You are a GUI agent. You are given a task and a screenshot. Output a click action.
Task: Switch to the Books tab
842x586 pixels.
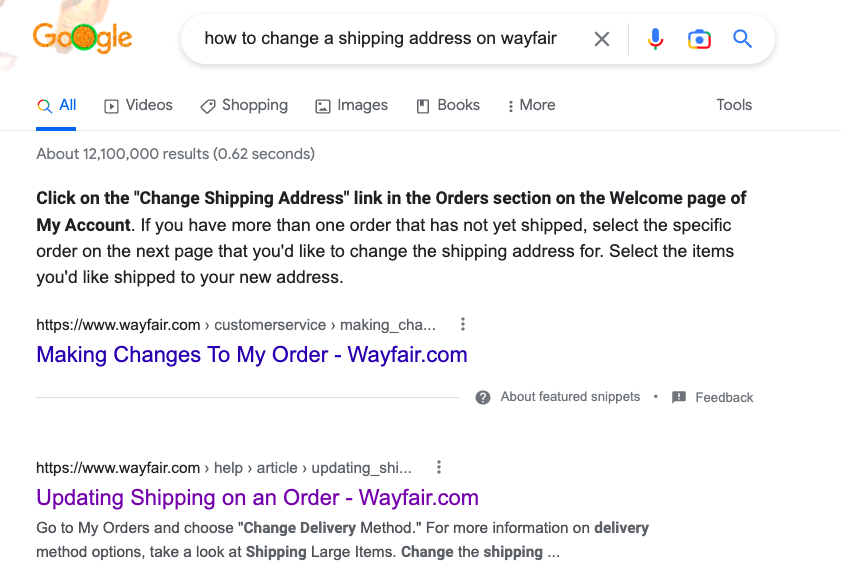click(448, 105)
